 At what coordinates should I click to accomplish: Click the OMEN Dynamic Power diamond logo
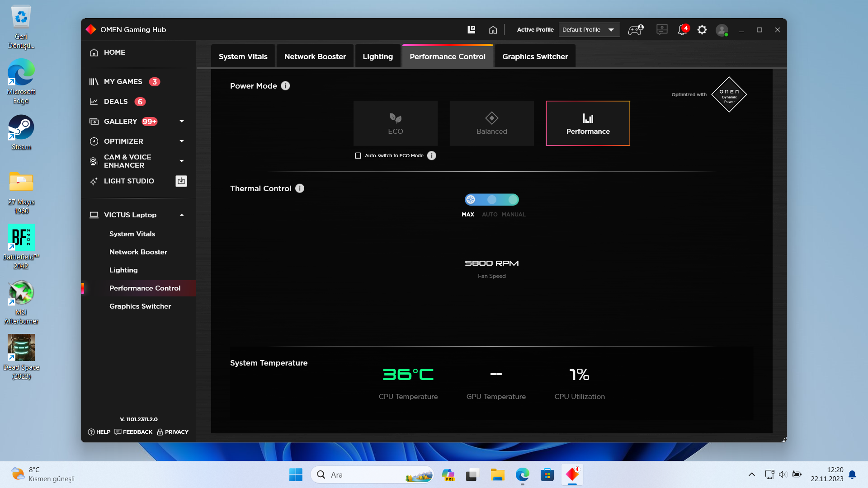tap(729, 94)
